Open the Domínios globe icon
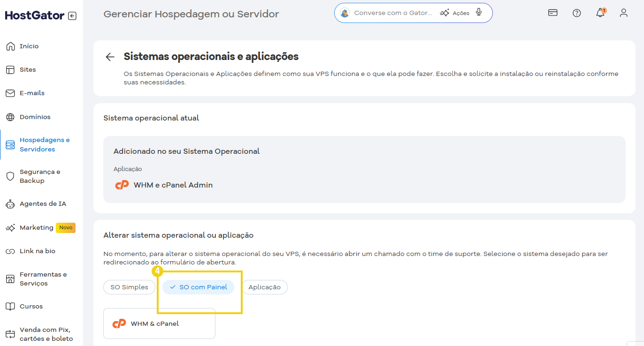This screenshot has height=346, width=644. tap(10, 116)
